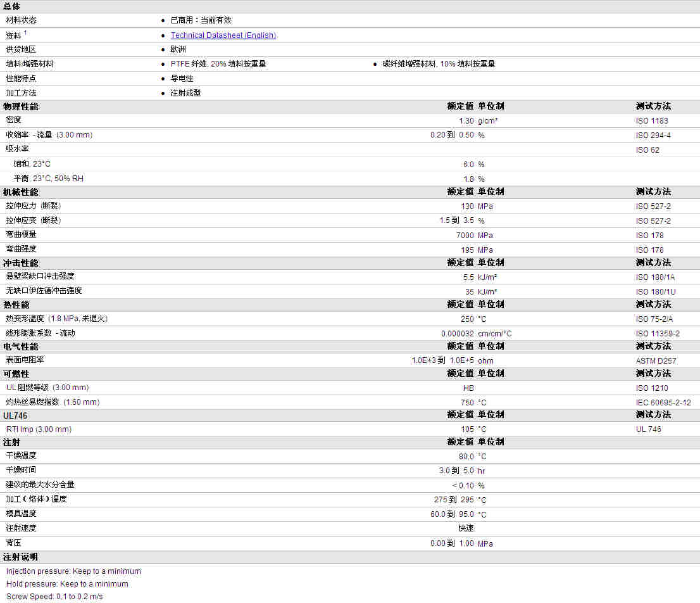Click the 机械性能 section header
The height and width of the screenshot is (603, 700).
(x=20, y=192)
